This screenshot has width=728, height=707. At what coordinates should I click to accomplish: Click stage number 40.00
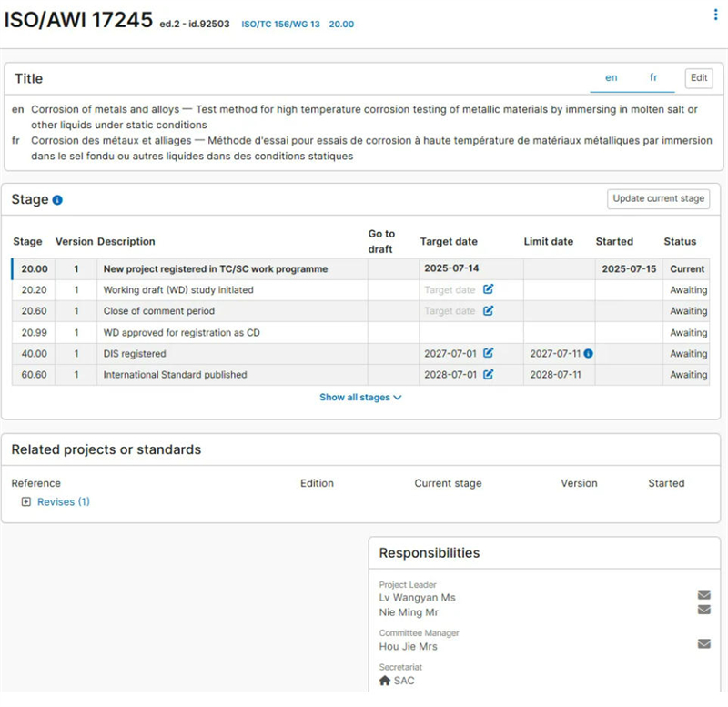(x=34, y=354)
